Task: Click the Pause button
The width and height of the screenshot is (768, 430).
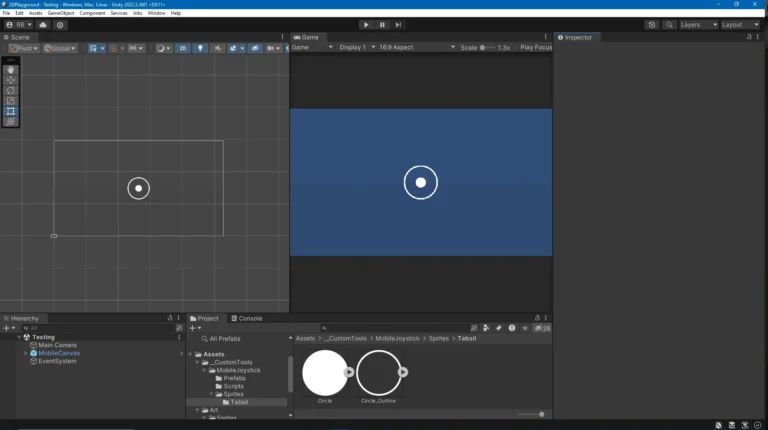Action: click(x=382, y=25)
